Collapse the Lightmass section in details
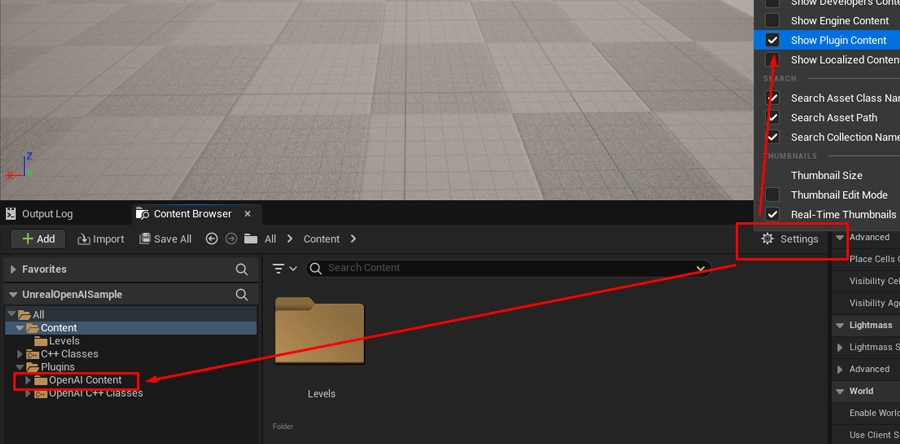This screenshot has height=444, width=900. tap(840, 325)
